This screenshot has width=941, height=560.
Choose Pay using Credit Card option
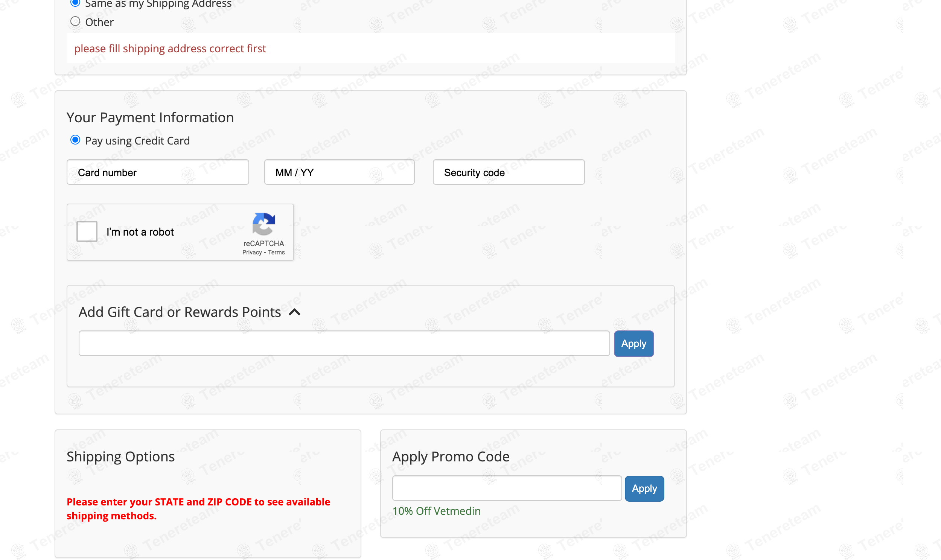point(75,140)
